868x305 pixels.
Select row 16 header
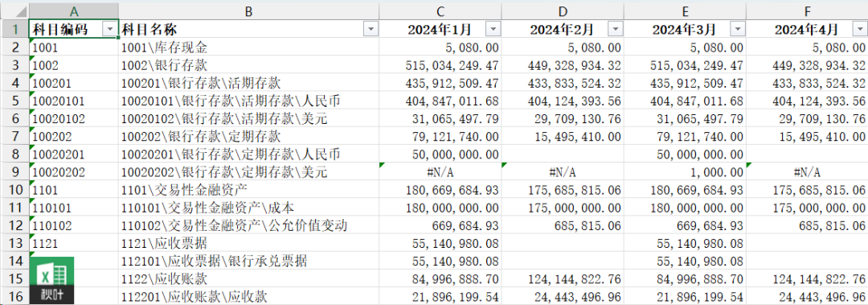click(15, 297)
